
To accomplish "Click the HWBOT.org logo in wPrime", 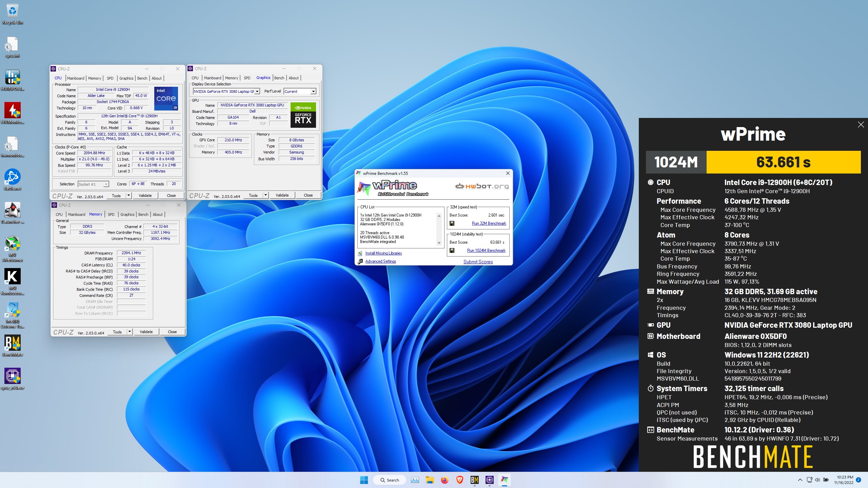I will (482, 186).
